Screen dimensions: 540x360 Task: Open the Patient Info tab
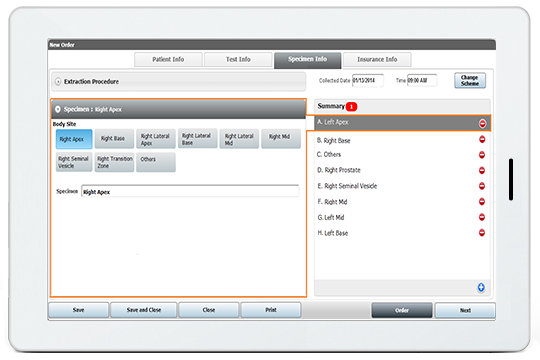coord(168,59)
